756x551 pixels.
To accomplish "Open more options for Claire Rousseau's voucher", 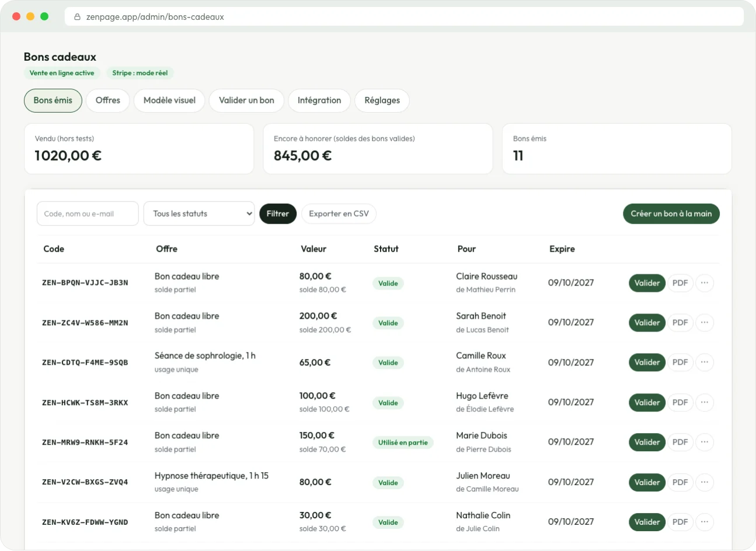I will click(x=705, y=283).
